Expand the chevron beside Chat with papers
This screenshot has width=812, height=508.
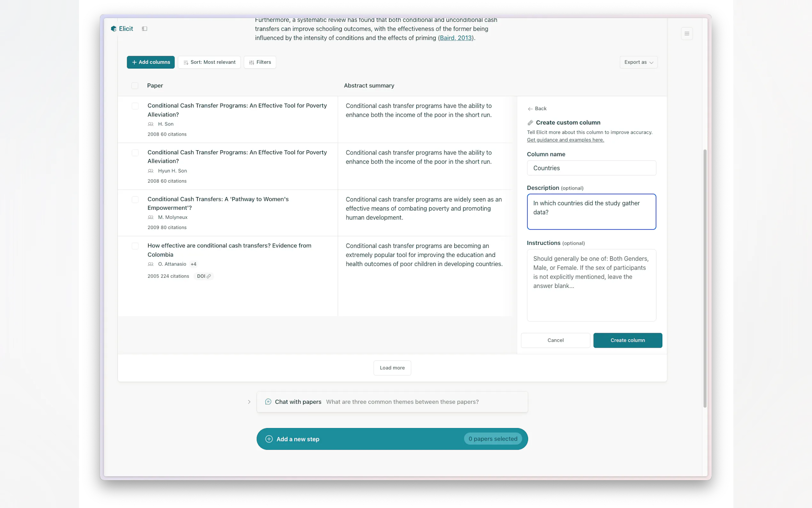click(249, 401)
